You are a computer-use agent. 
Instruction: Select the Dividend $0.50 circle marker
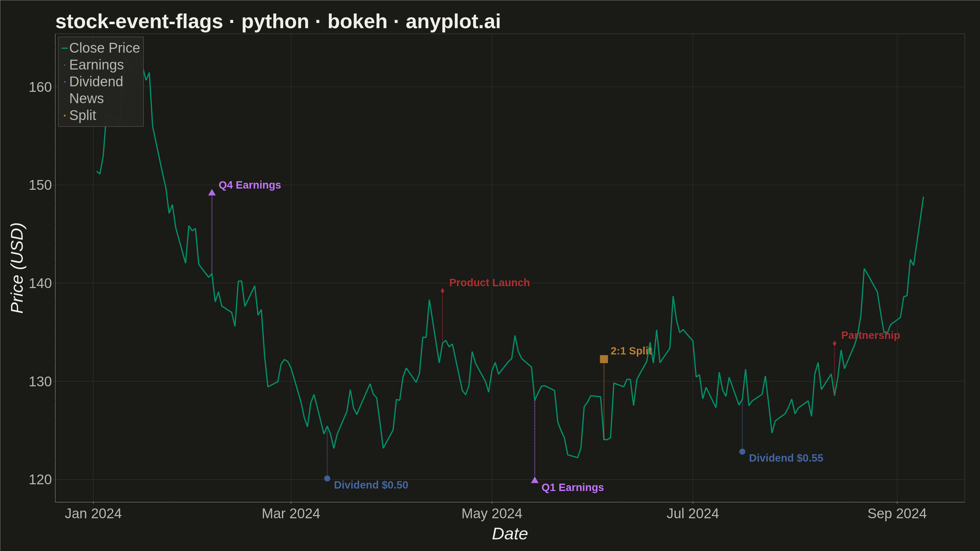click(327, 478)
